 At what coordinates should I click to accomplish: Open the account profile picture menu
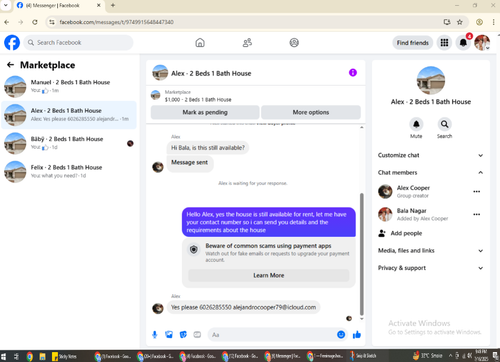click(x=482, y=43)
